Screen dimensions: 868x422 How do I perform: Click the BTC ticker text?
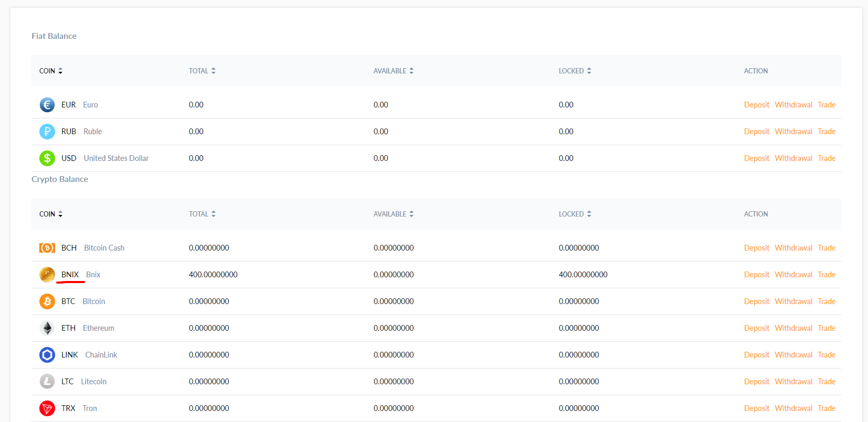click(68, 301)
